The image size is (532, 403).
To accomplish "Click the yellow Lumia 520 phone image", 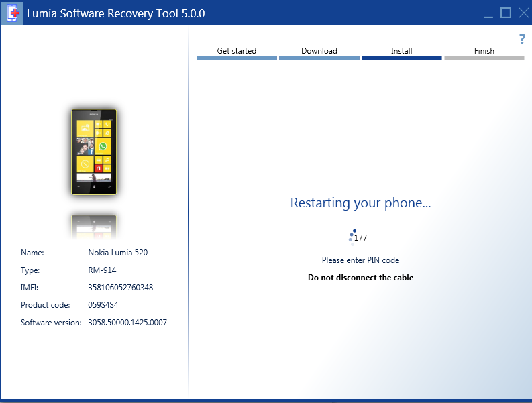I will click(94, 152).
